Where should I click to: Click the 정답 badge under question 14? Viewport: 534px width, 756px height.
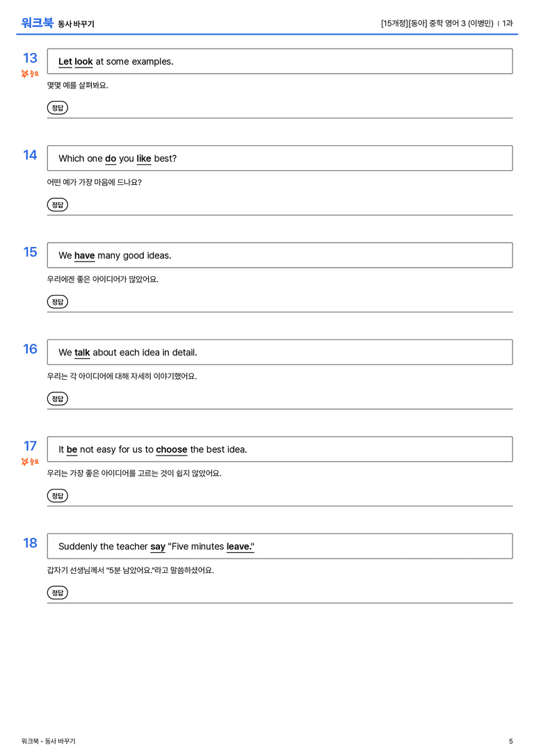point(57,204)
